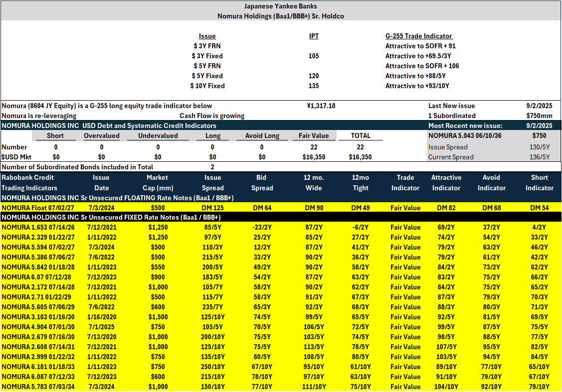
Task: Click the IPT column heading
Action: pyautogui.click(x=314, y=36)
